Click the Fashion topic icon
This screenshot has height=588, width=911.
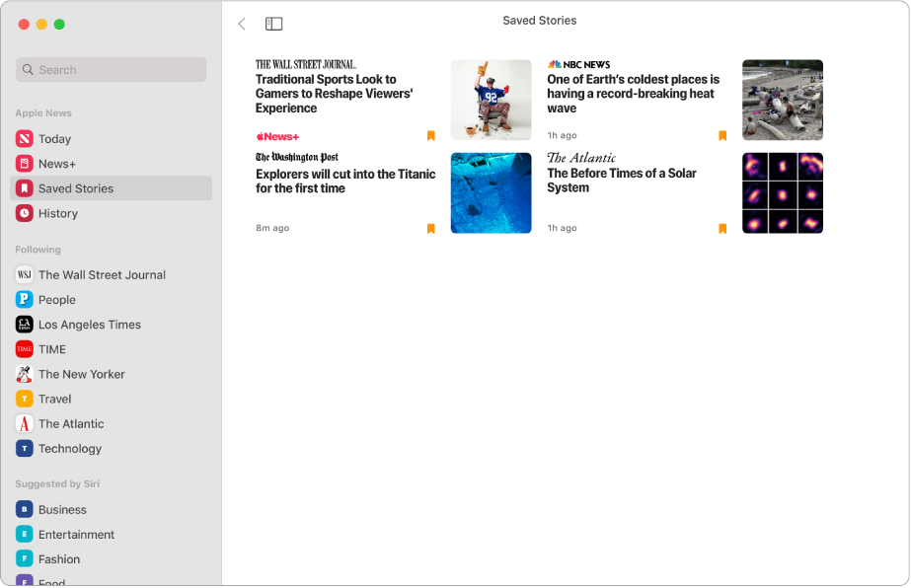24,559
